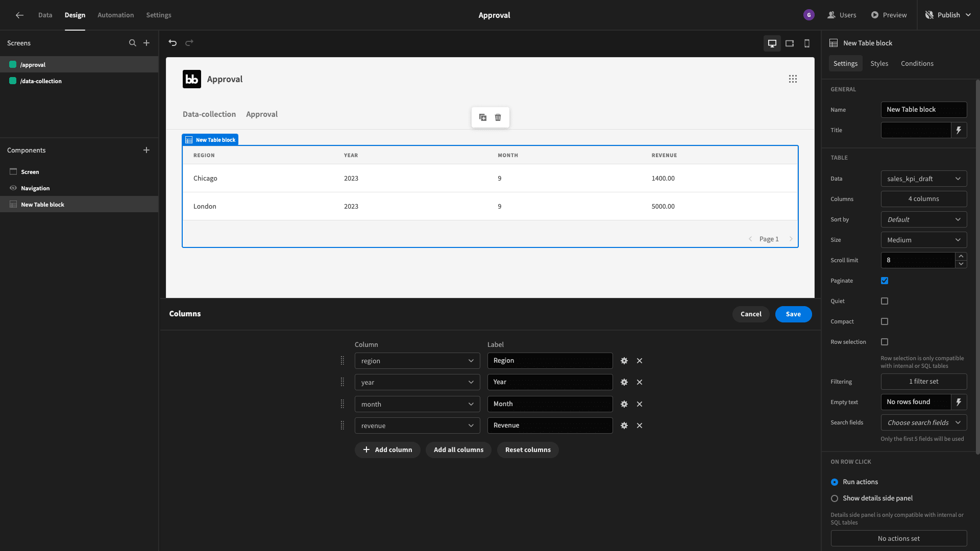Image resolution: width=980 pixels, height=551 pixels.
Task: Open the Sort by dropdown
Action: (x=924, y=219)
